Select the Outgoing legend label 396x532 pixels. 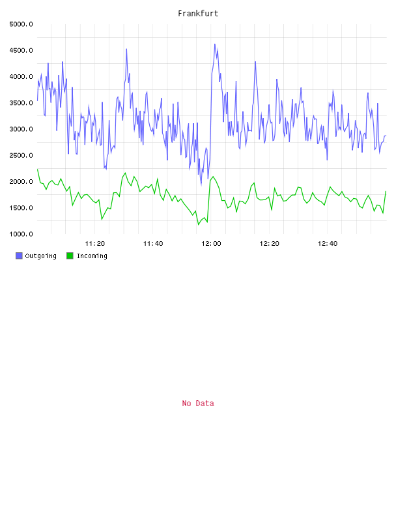[x=40, y=256]
